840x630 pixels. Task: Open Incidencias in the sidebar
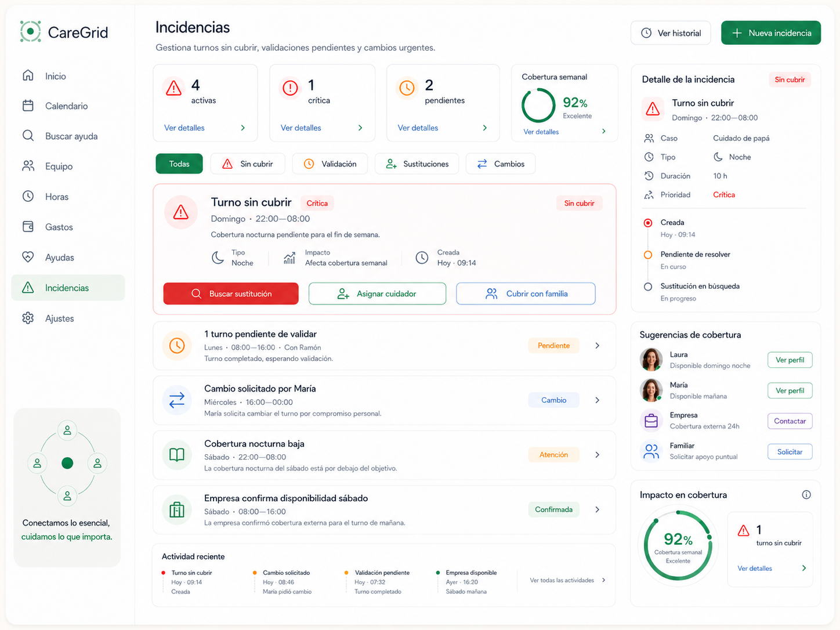68,288
